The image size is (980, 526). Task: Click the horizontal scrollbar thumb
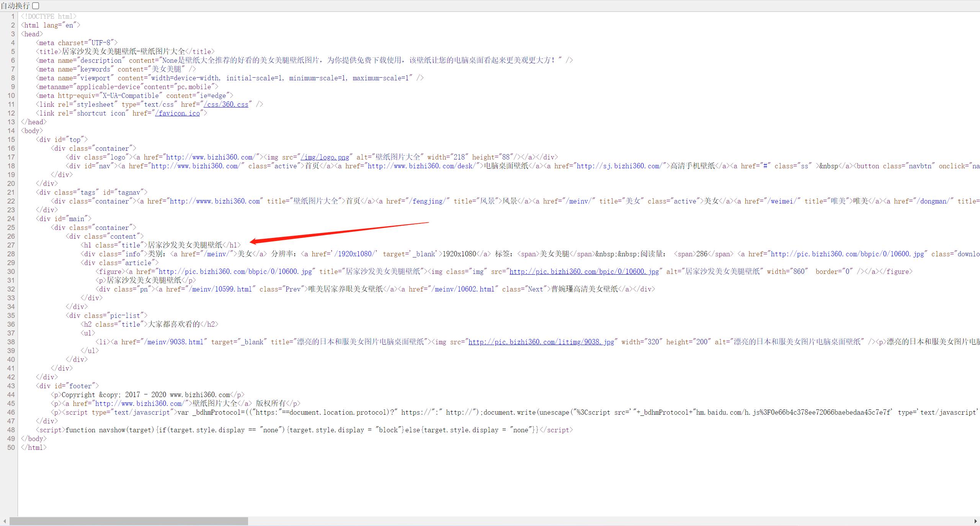[129, 521]
